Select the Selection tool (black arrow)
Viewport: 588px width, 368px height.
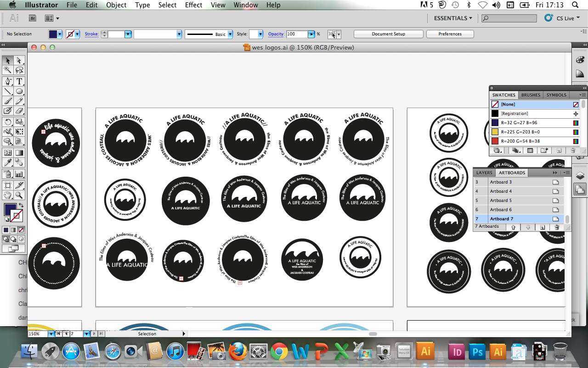pyautogui.click(x=8, y=60)
